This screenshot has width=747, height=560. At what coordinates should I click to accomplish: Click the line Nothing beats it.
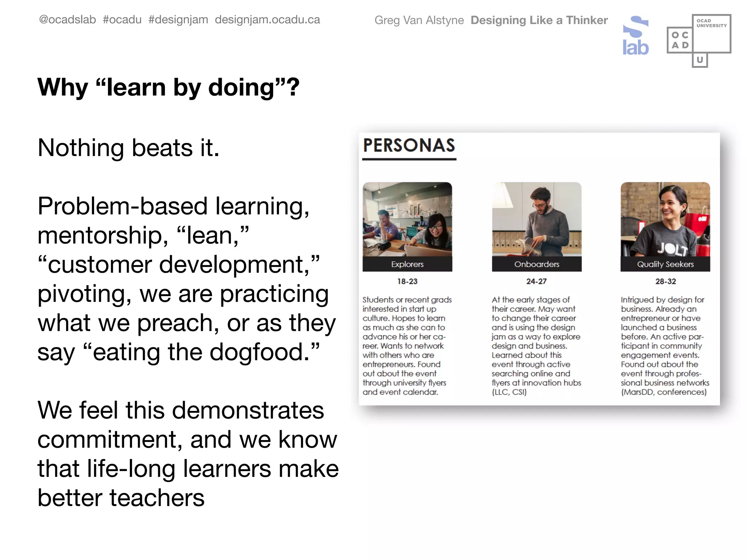pos(128,148)
